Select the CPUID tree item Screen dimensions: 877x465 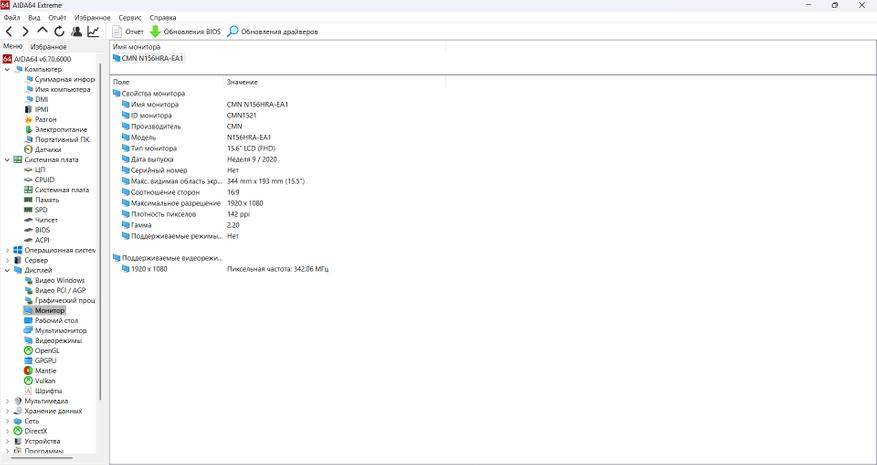(39, 180)
